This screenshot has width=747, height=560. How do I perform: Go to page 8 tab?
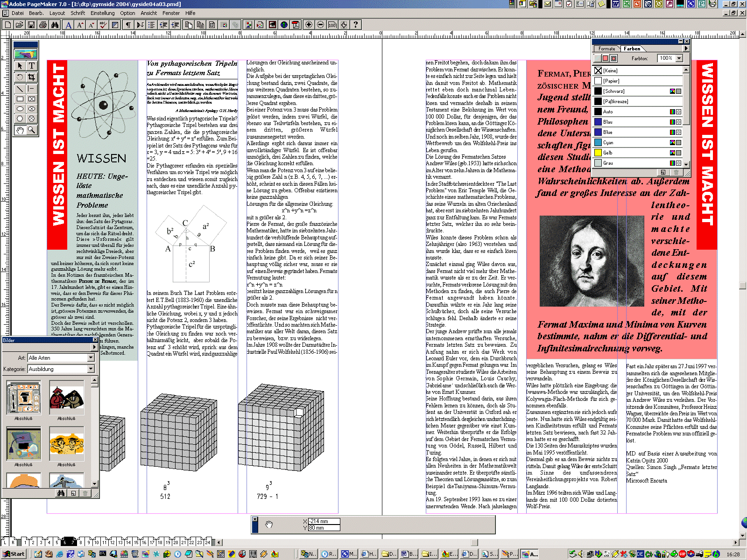pyautogui.click(x=80, y=542)
